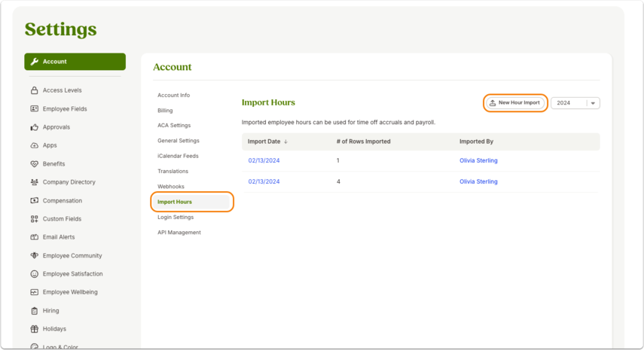This screenshot has width=644, height=350.
Task: Open iCalendar Feeds
Action: pyautogui.click(x=178, y=156)
